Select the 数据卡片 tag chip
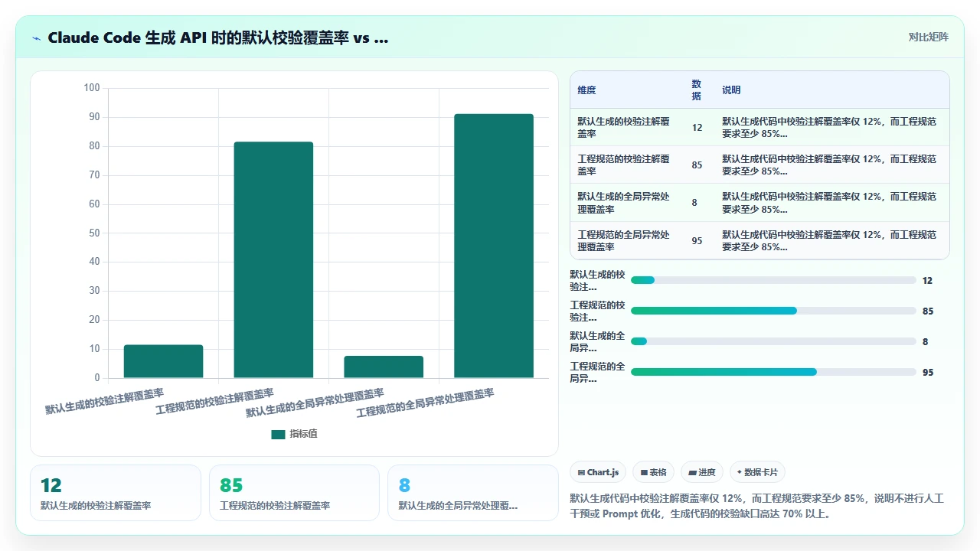The width and height of the screenshot is (980, 551). point(757,472)
